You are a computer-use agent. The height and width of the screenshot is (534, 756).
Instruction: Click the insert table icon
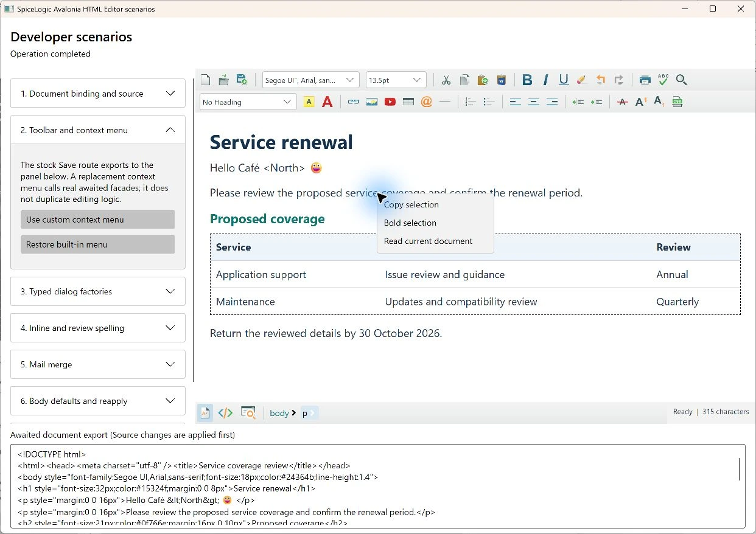(x=408, y=102)
